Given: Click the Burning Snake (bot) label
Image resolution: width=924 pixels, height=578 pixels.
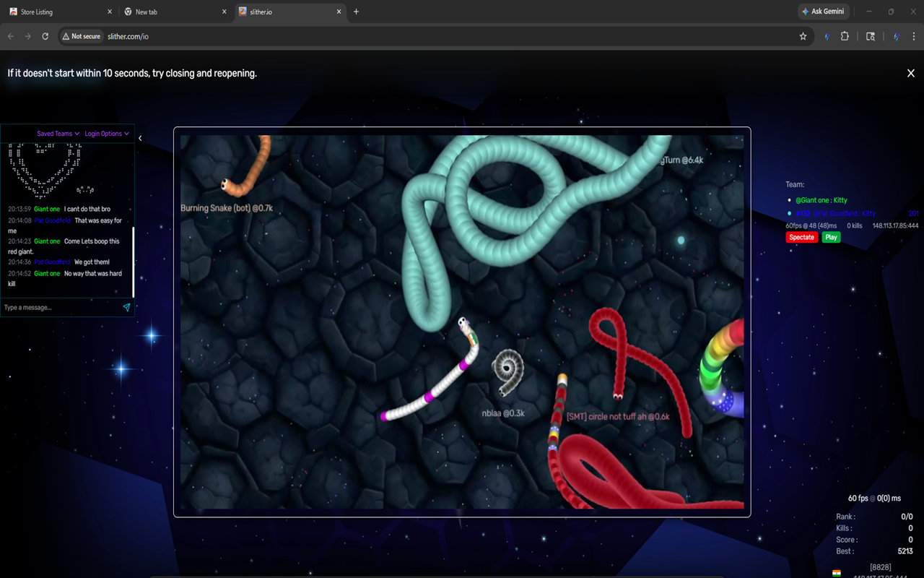Looking at the screenshot, I should 227,208.
